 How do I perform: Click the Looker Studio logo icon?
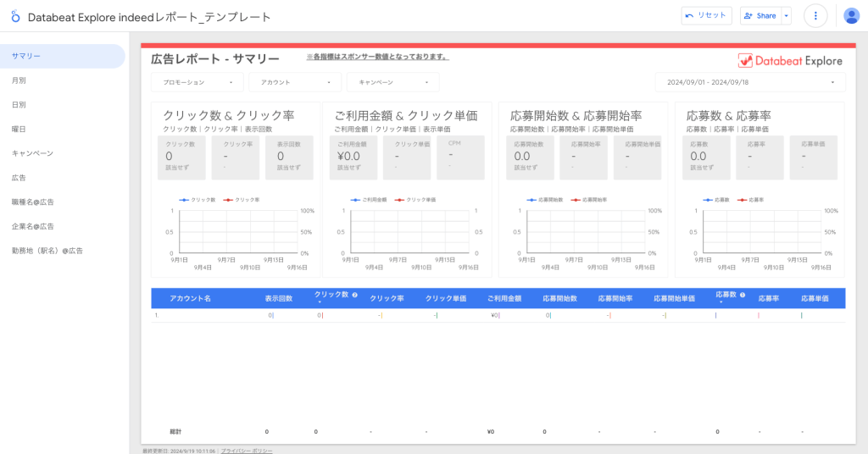pos(15,17)
